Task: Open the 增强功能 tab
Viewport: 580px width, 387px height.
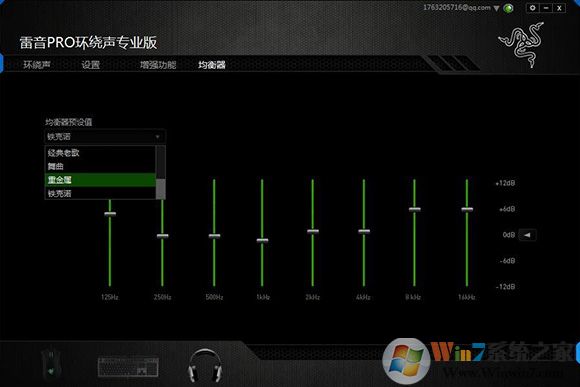Action: (158, 65)
